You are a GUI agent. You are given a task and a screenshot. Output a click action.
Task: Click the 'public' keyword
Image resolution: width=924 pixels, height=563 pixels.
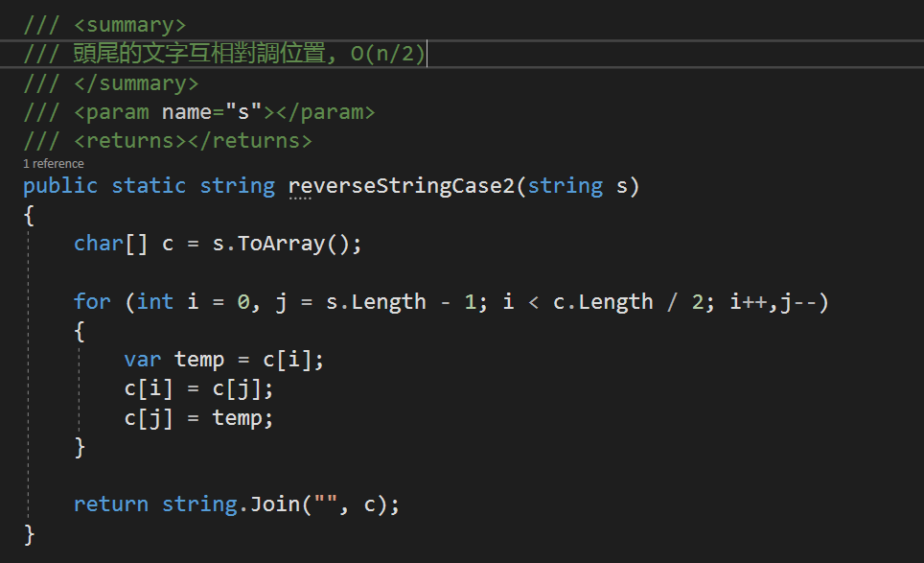[x=60, y=186]
